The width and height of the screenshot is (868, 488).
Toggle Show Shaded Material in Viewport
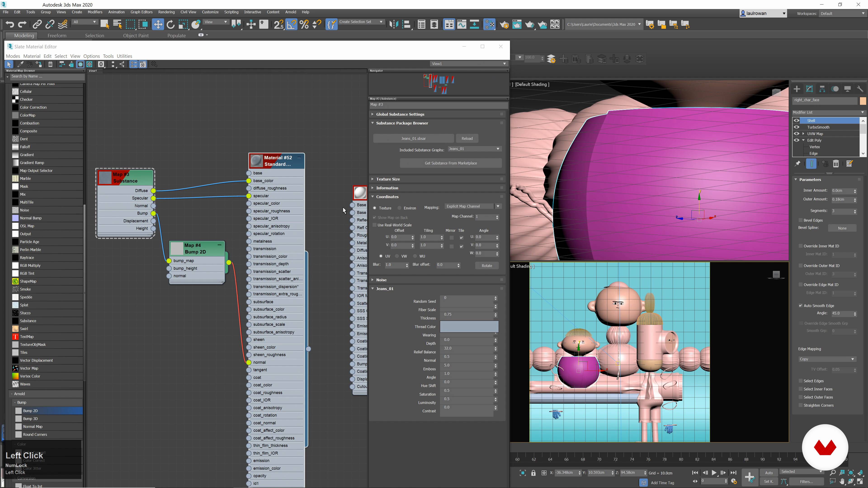click(x=80, y=64)
